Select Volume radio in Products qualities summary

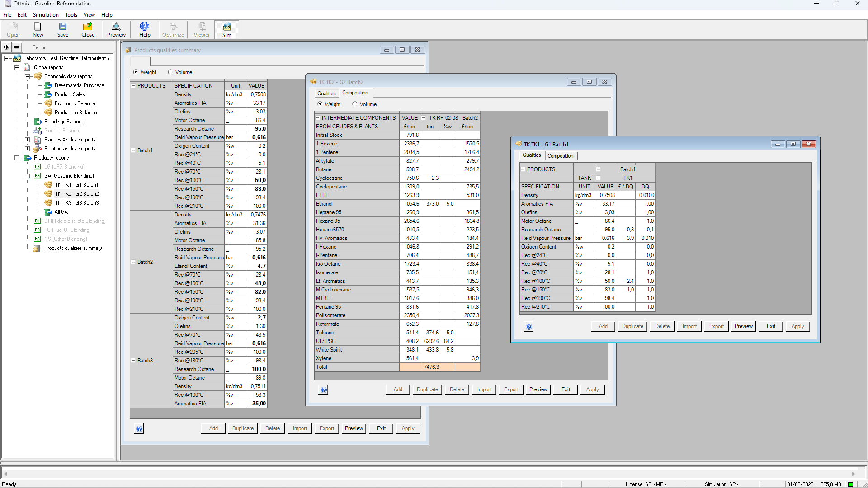pyautogui.click(x=170, y=72)
